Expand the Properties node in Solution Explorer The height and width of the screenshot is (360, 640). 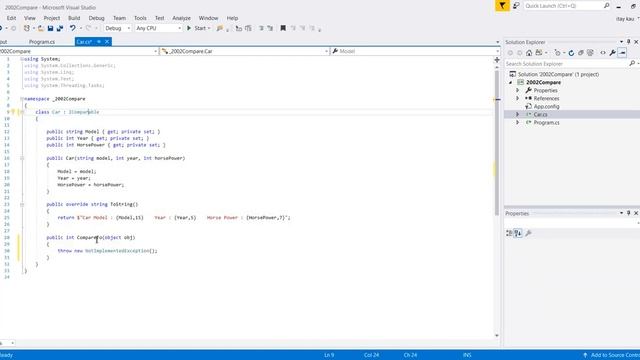(518, 90)
